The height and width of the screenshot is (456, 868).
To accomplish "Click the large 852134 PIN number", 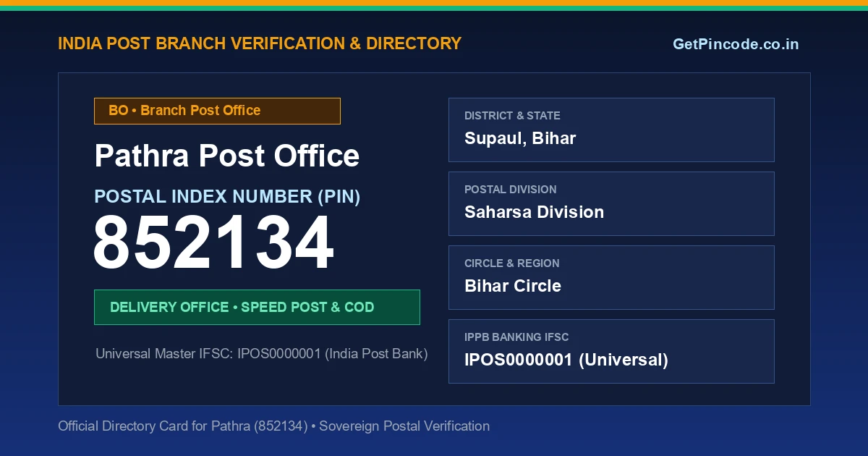I will tap(213, 243).
